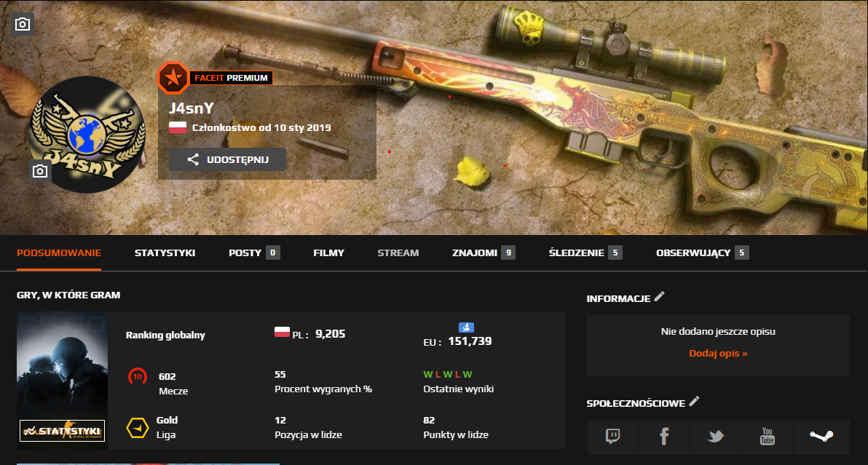Viewport: 868px width, 465px height.
Task: Click the 602 Mecze count
Action: tap(167, 376)
